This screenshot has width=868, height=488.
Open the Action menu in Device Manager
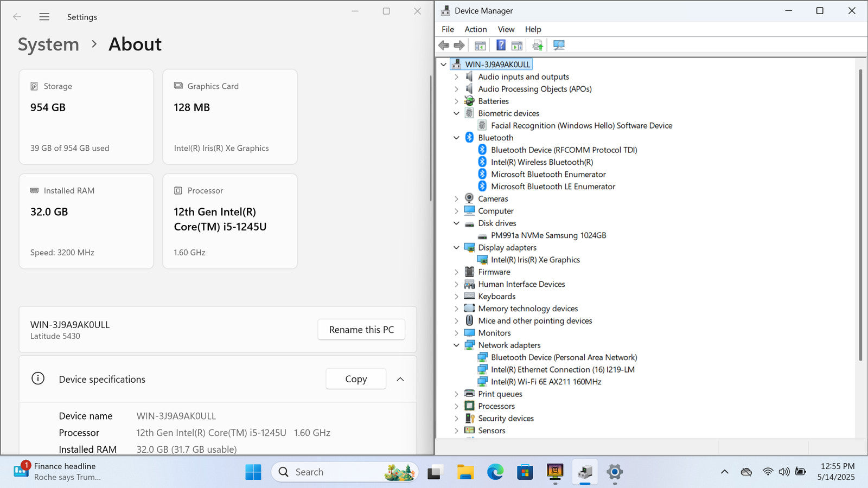point(475,29)
